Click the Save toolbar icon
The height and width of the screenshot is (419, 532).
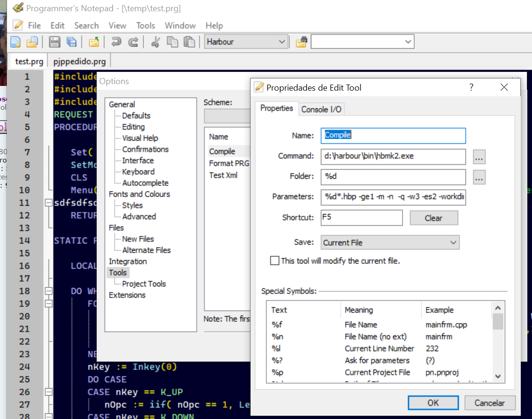[55, 42]
